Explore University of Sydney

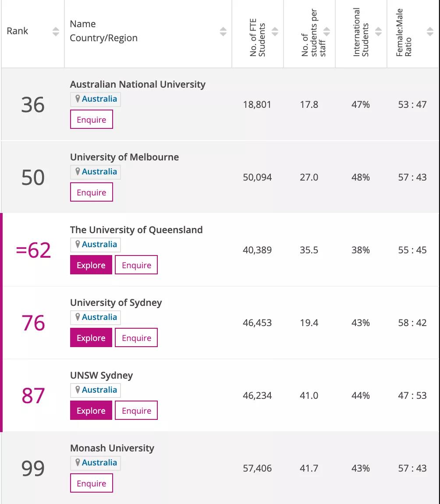(x=91, y=338)
